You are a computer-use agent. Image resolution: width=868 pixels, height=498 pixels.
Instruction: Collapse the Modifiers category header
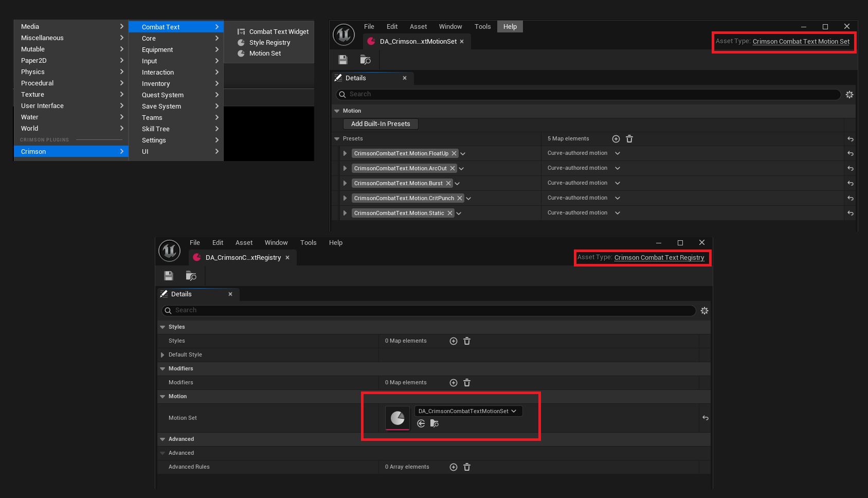[163, 369]
